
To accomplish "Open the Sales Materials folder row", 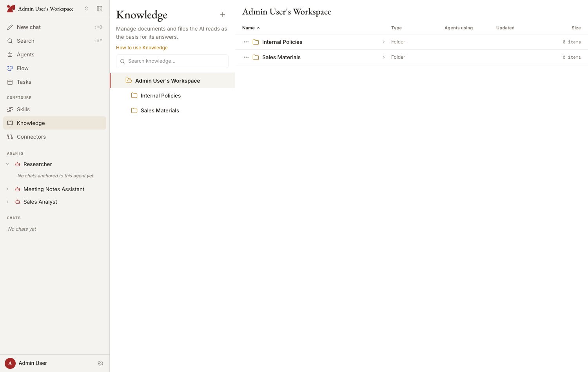I will click(x=412, y=57).
